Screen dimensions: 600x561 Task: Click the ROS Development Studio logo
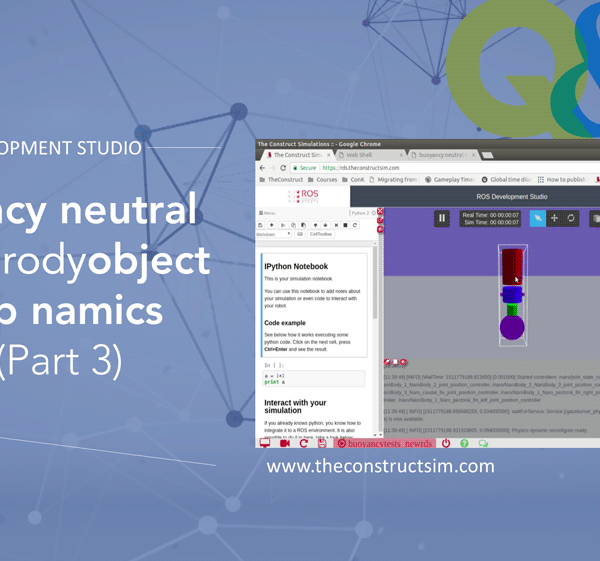point(303,196)
